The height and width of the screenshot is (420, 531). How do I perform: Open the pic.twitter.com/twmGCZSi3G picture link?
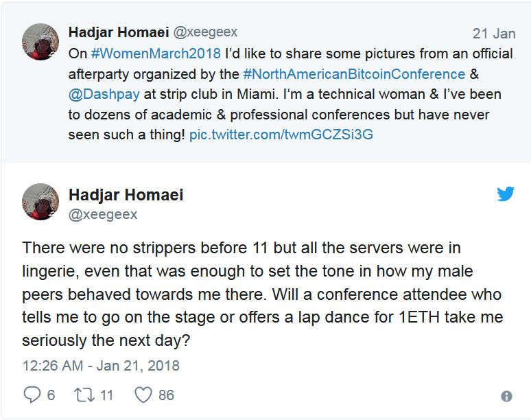pos(281,134)
